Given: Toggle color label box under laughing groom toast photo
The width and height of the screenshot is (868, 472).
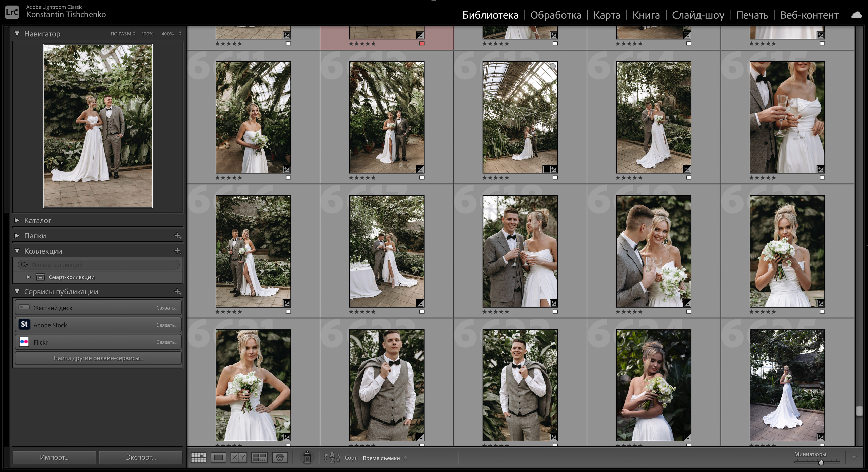Looking at the screenshot, I should (555, 311).
